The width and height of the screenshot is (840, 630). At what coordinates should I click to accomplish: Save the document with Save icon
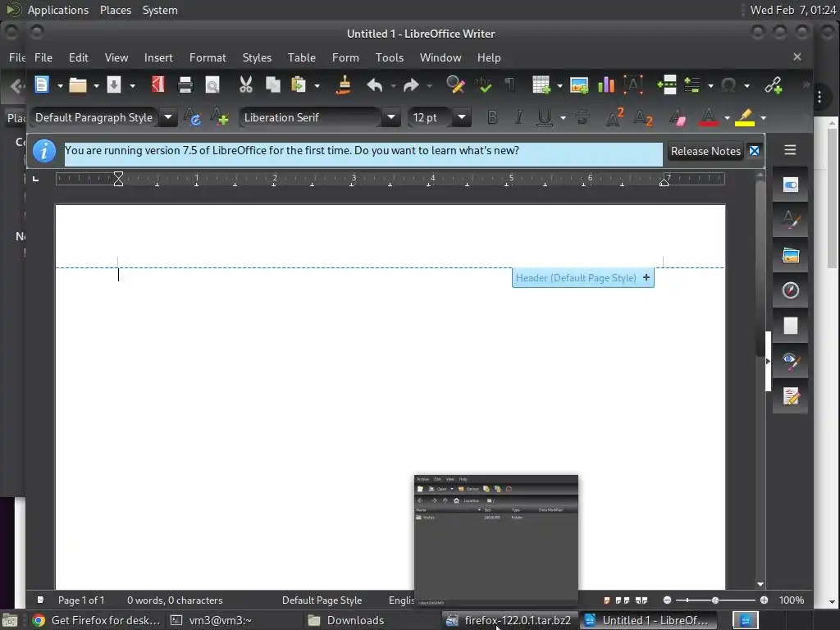[114, 84]
